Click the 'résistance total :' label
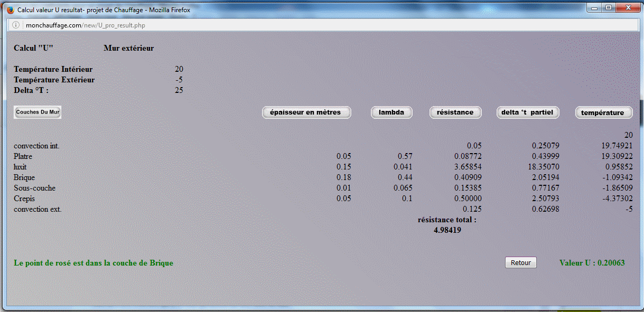Screen dimensions: 644x312 tap(447, 220)
